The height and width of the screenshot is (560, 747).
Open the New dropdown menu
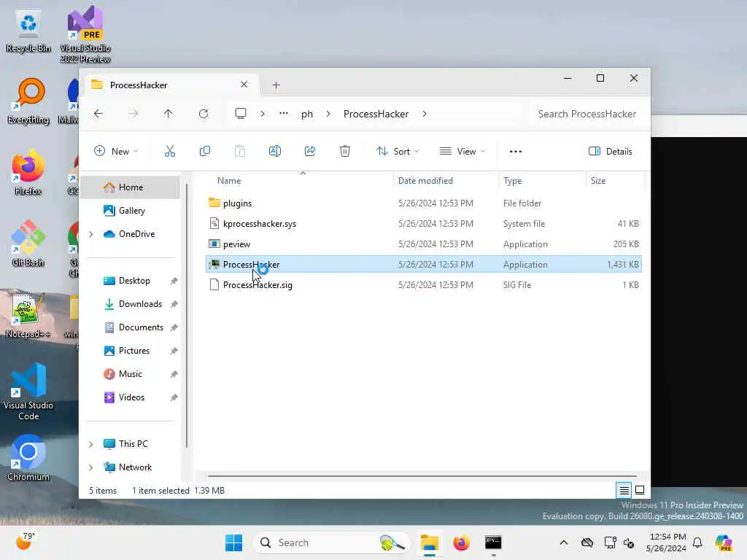tap(116, 152)
